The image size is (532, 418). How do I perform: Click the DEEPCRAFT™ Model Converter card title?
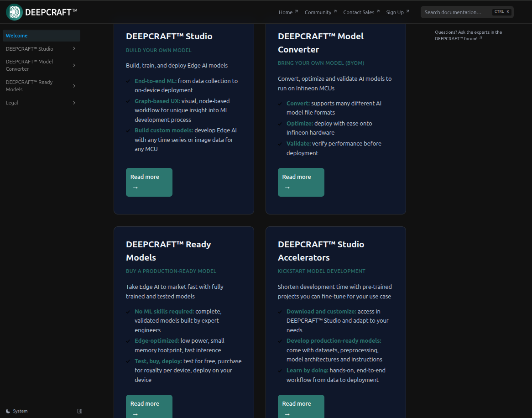[x=321, y=43]
